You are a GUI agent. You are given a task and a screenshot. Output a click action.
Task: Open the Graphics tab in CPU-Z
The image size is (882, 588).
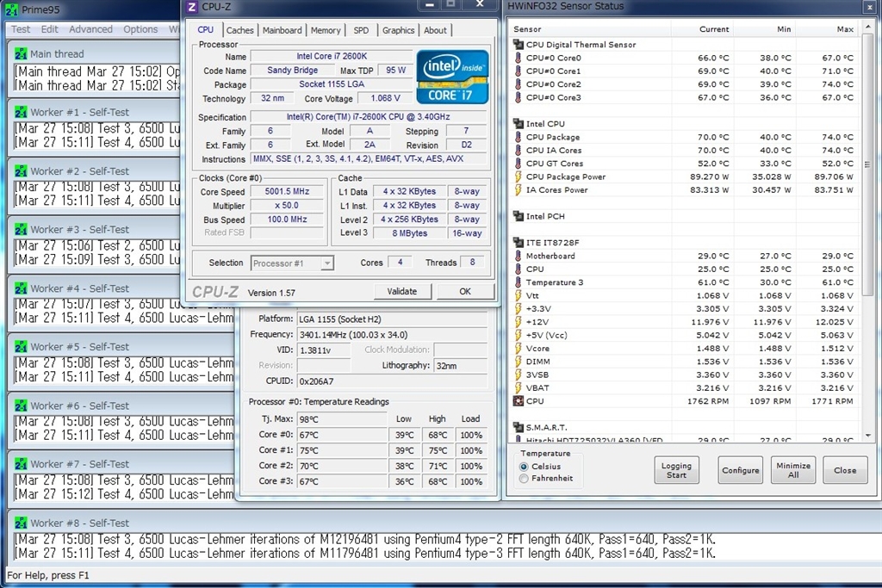(398, 30)
